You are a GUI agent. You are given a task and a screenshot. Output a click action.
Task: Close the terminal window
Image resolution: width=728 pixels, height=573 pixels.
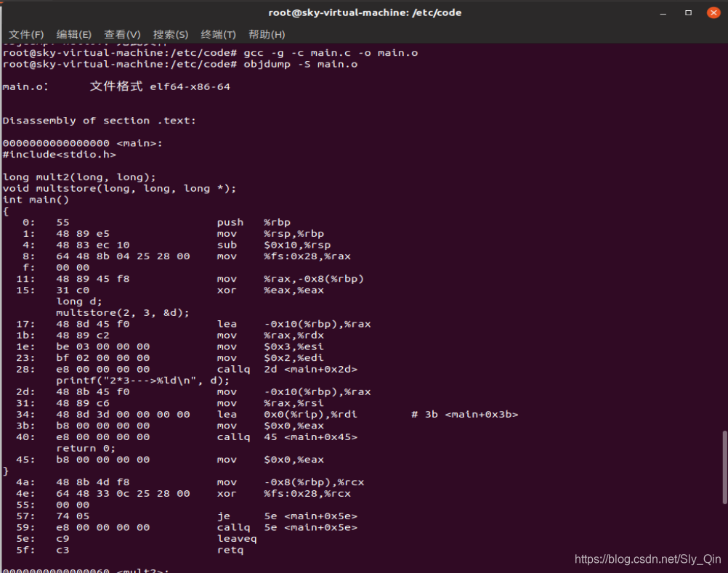click(x=713, y=13)
